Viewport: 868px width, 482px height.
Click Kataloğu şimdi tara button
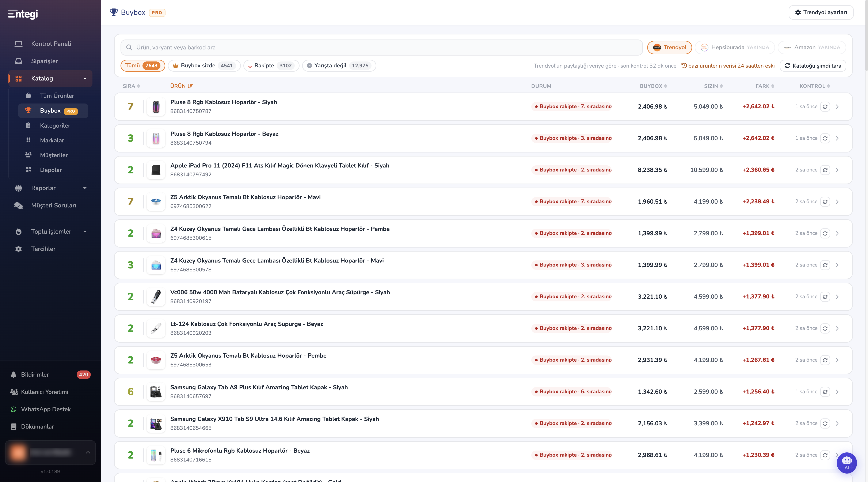[813, 66]
